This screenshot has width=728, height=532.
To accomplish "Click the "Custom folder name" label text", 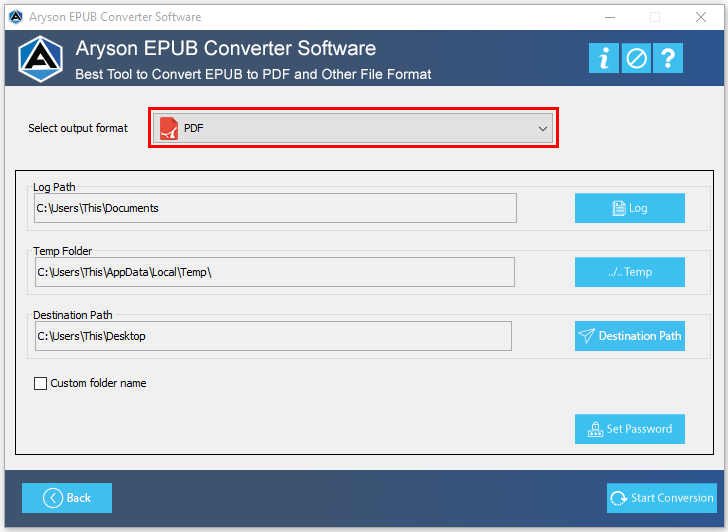I will pyautogui.click(x=98, y=383).
